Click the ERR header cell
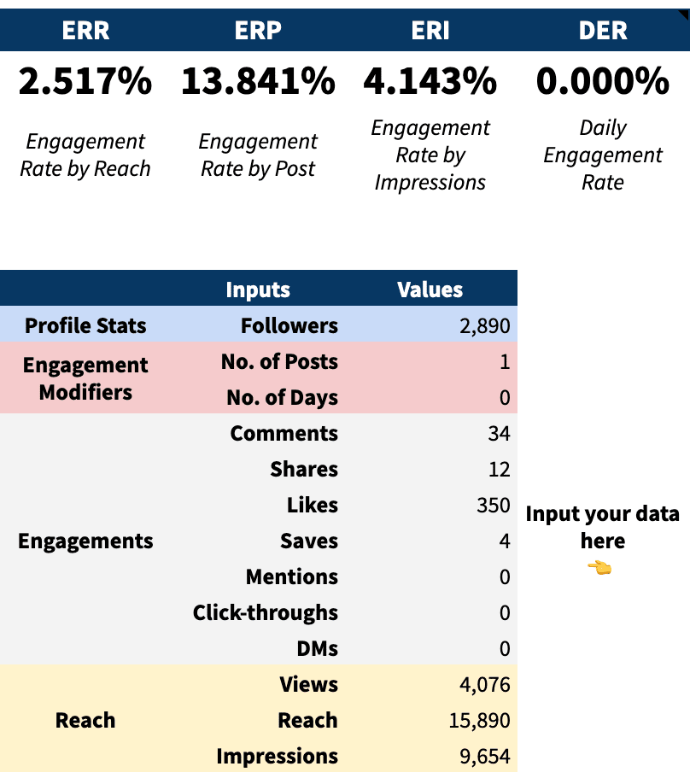 pyautogui.click(x=86, y=30)
